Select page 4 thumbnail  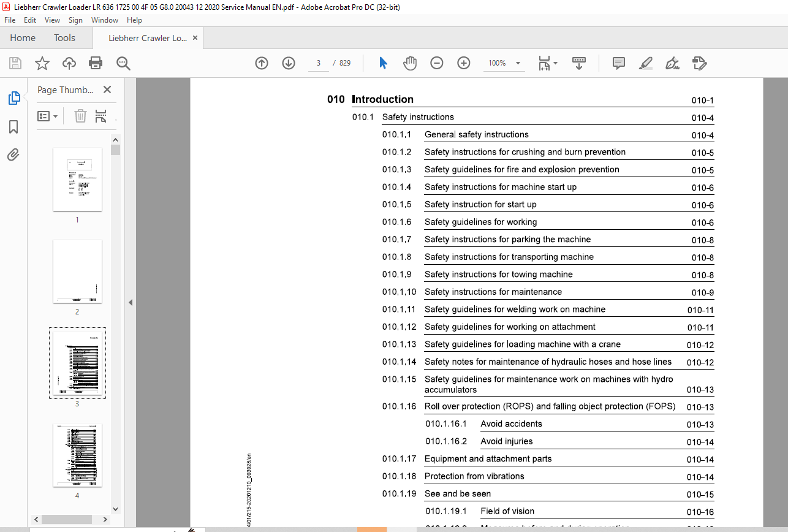pyautogui.click(x=77, y=455)
